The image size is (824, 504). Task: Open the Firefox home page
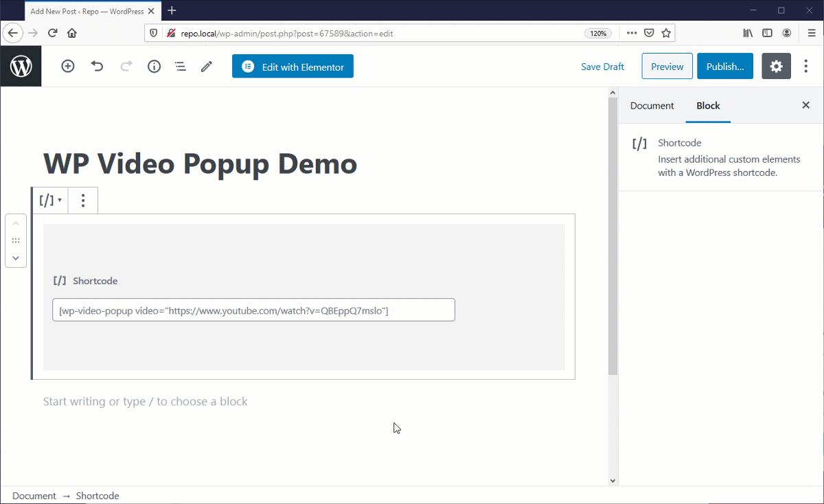pyautogui.click(x=72, y=33)
